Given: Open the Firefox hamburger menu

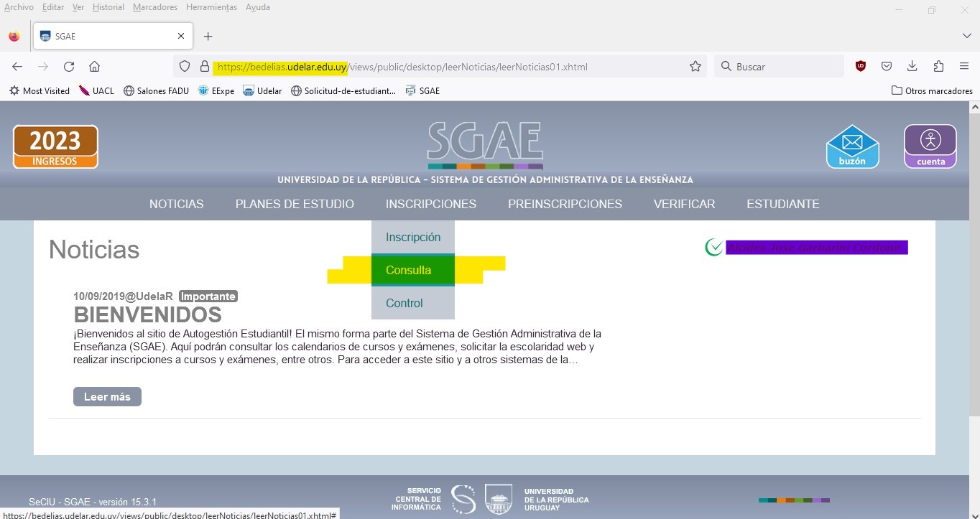Looking at the screenshot, I should tap(964, 66).
